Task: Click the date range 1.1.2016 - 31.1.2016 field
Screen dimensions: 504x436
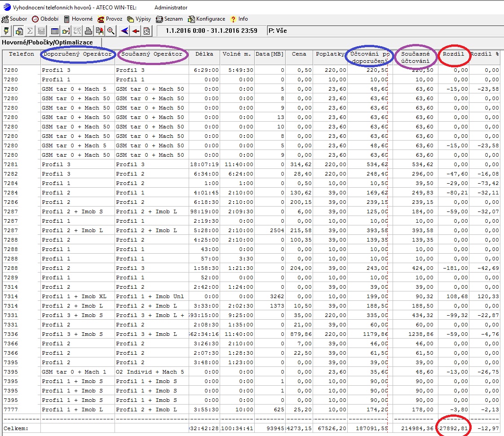Action: pyautogui.click(x=211, y=31)
